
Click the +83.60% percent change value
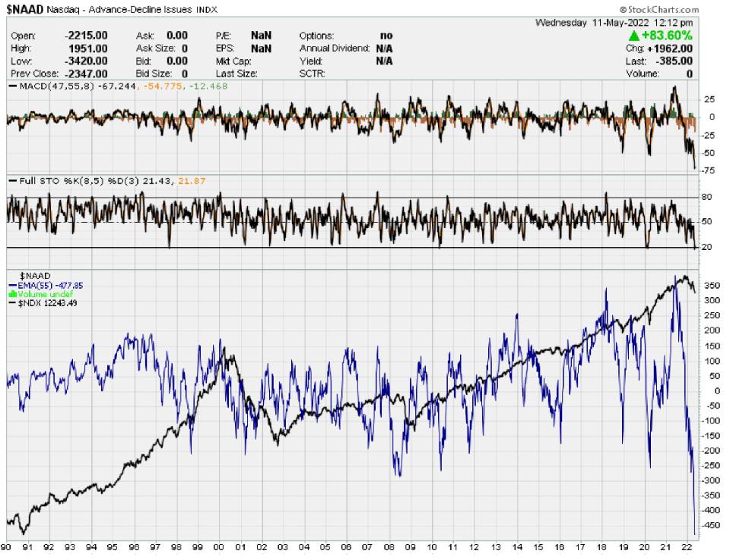tap(667, 36)
